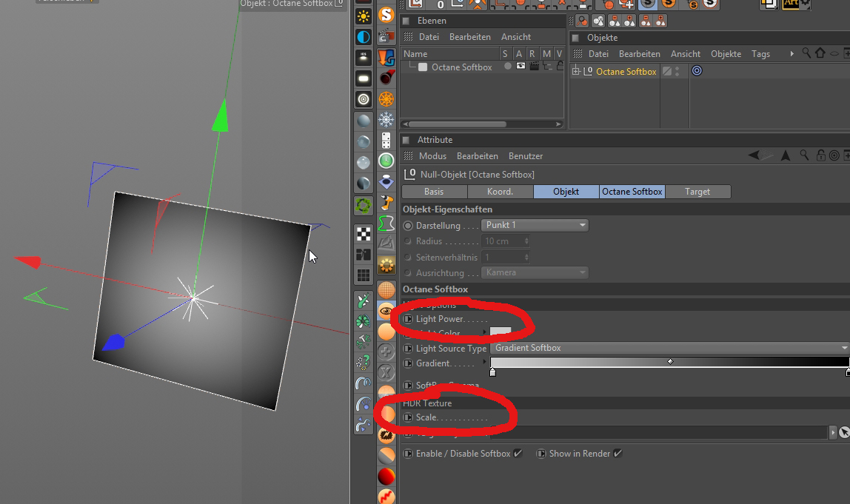Open Bearbeiten menu in Ebenen panel

pos(469,37)
